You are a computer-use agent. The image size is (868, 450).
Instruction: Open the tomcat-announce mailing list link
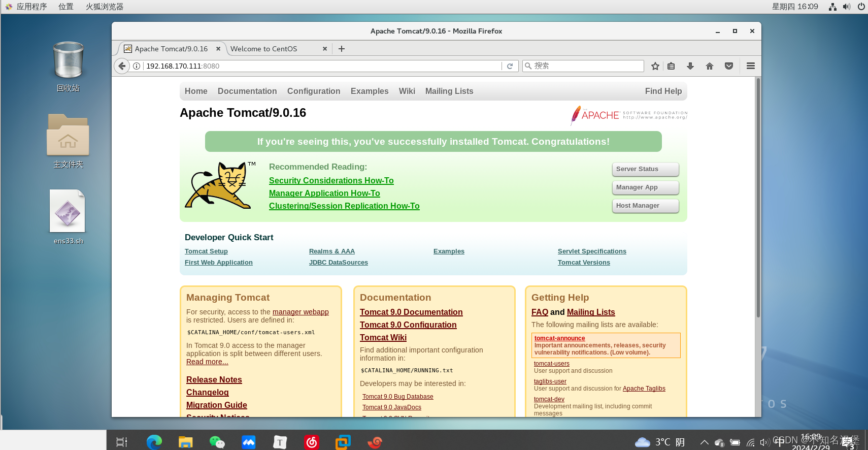pyautogui.click(x=559, y=338)
